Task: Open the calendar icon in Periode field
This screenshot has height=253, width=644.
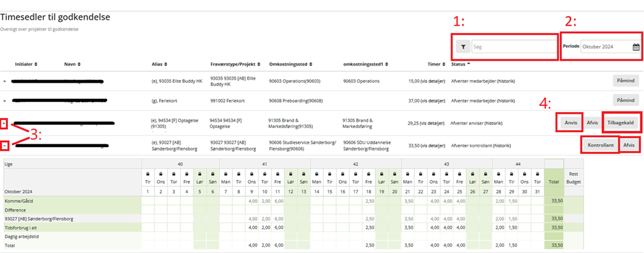Action: pos(636,47)
